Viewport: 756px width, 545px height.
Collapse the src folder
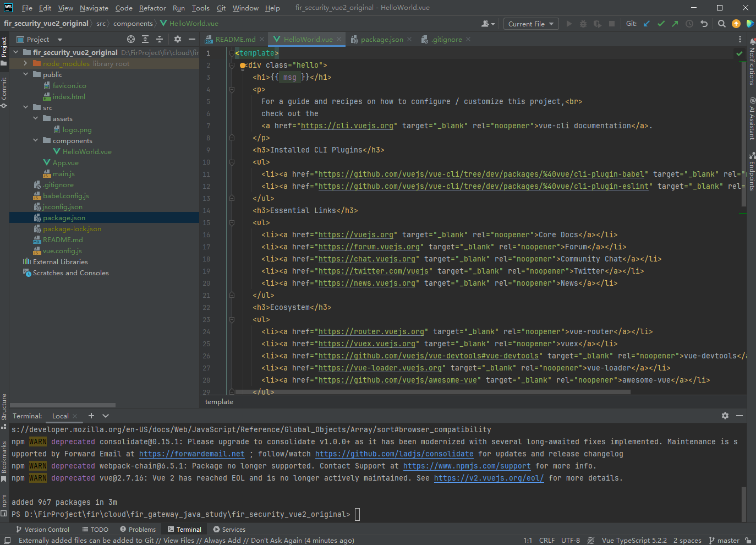coord(25,107)
